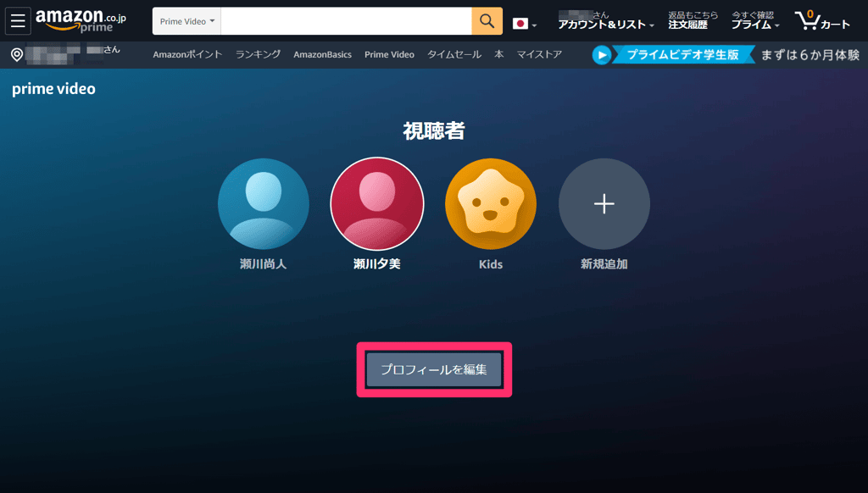This screenshot has width=868, height=493.
Task: Go to ランキング in the nav bar
Action: (x=258, y=54)
